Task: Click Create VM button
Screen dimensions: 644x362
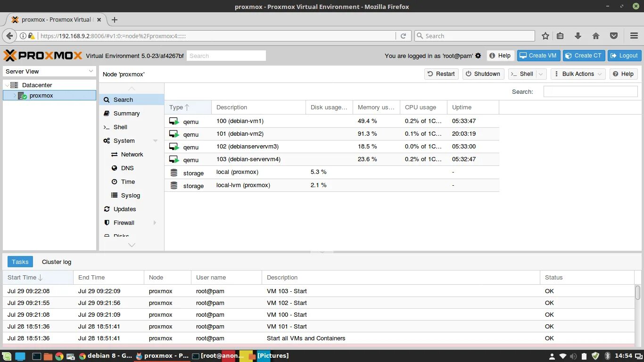Action: point(538,56)
